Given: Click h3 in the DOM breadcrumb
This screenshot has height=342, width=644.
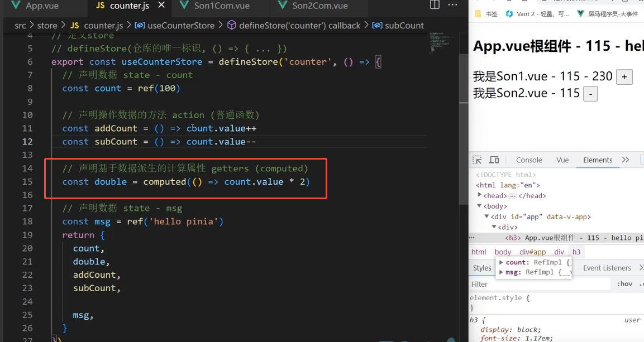Looking at the screenshot, I should pos(576,252).
